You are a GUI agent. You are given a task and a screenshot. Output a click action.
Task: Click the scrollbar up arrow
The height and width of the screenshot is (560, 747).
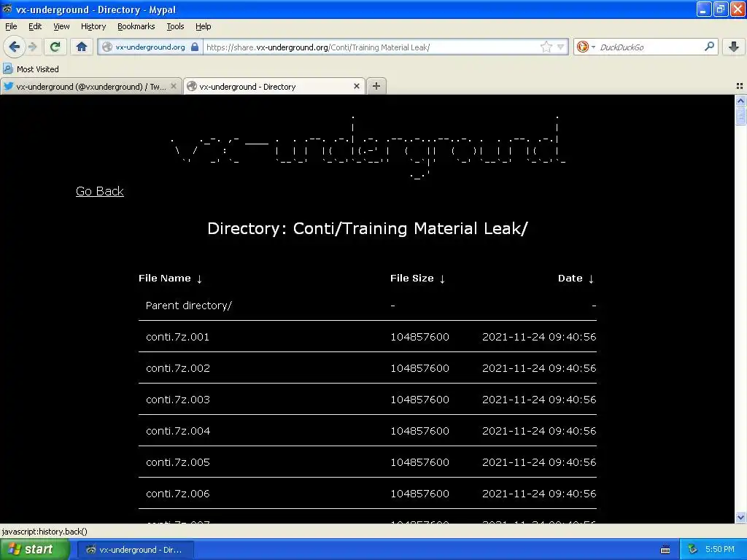pos(740,101)
